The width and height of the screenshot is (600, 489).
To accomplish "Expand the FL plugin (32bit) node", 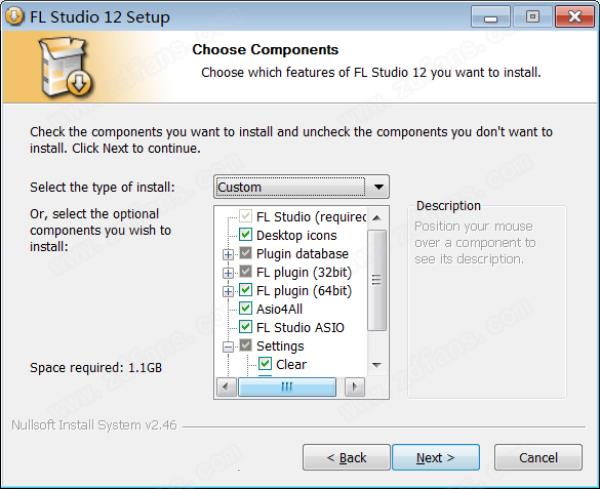I will (228, 273).
